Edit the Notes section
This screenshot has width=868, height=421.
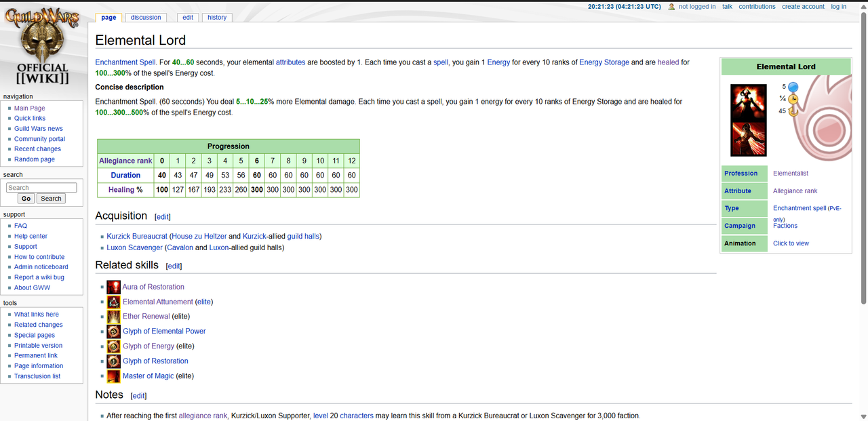tap(138, 396)
